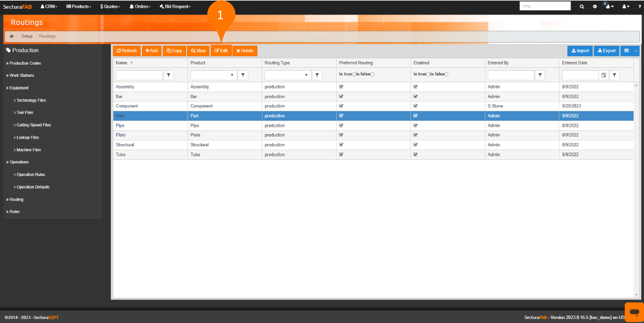Image resolution: width=644 pixels, height=323 pixels.
Task: Toggle Enabled checkbox in the Assembly row
Action: (415, 87)
